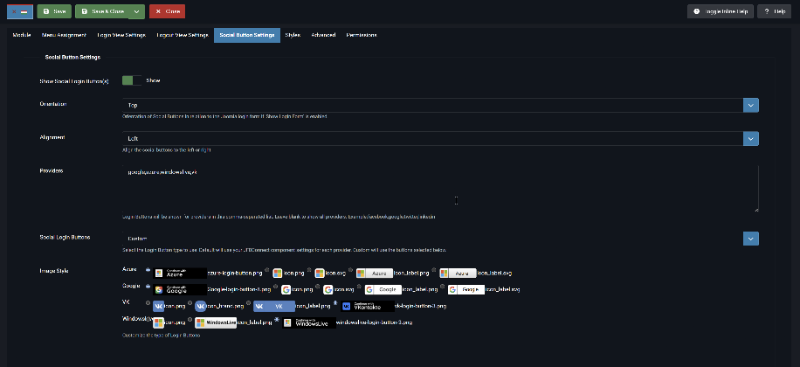Click the Save button
The image size is (800, 367).
[x=54, y=11]
